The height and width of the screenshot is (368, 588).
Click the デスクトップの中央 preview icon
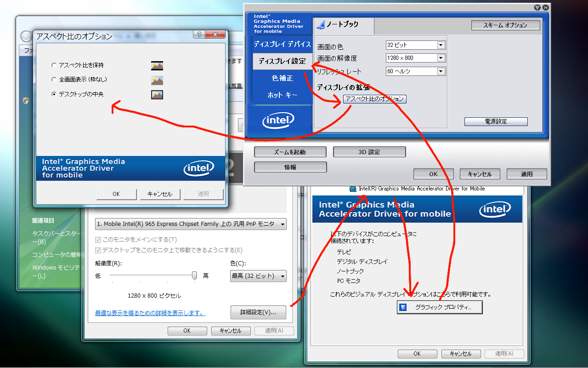click(x=157, y=95)
